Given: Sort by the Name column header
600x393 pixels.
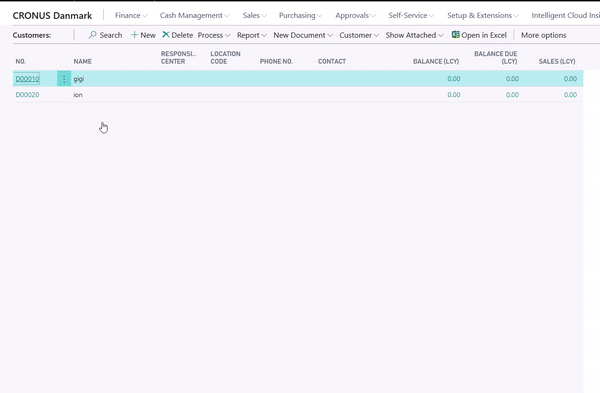Looking at the screenshot, I should pos(83,61).
